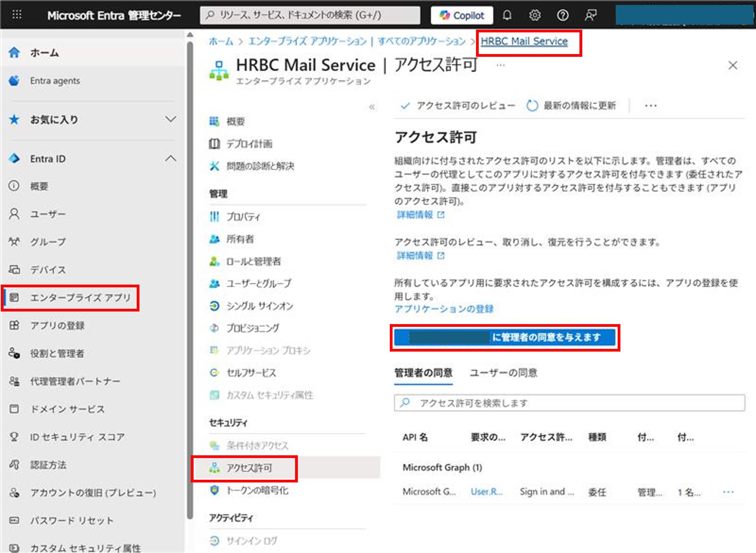Switch to the ユーザーの同意 tab
756x553 pixels.
pos(503,373)
